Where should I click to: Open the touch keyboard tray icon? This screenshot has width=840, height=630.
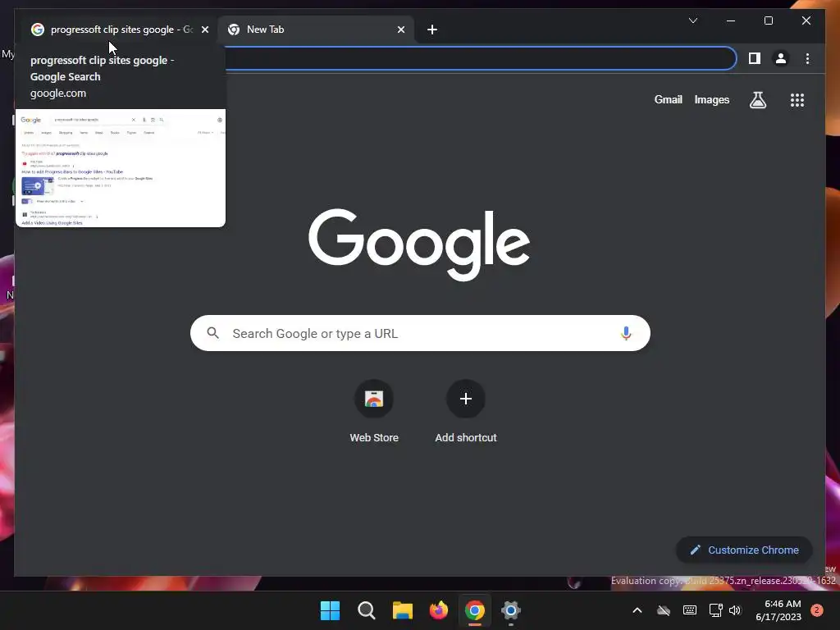690,610
